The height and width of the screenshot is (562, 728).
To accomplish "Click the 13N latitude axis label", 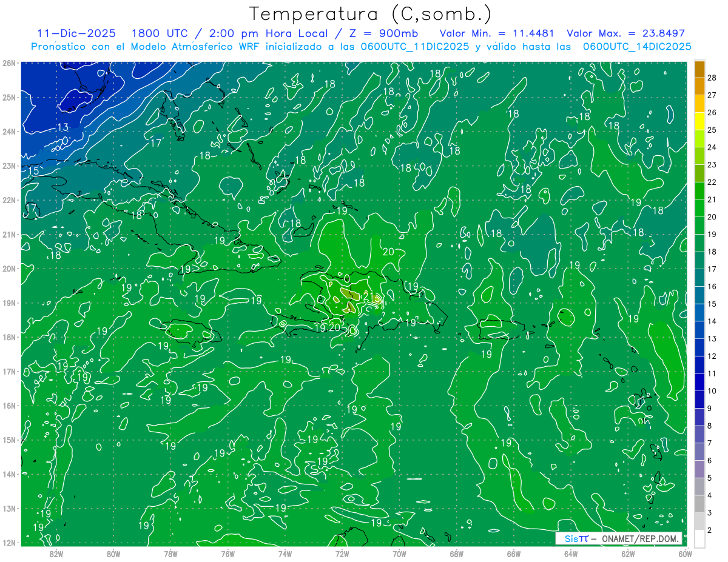I will [8, 509].
